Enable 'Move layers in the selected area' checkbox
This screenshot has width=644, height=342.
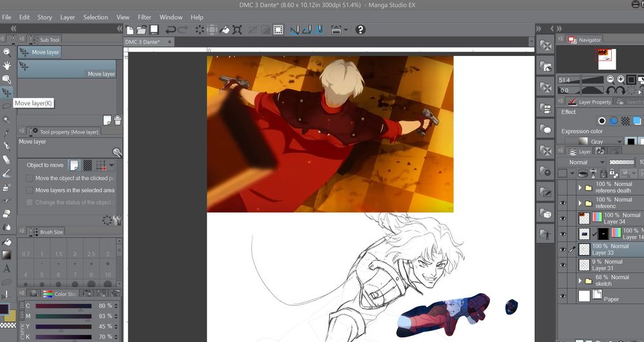[30, 190]
